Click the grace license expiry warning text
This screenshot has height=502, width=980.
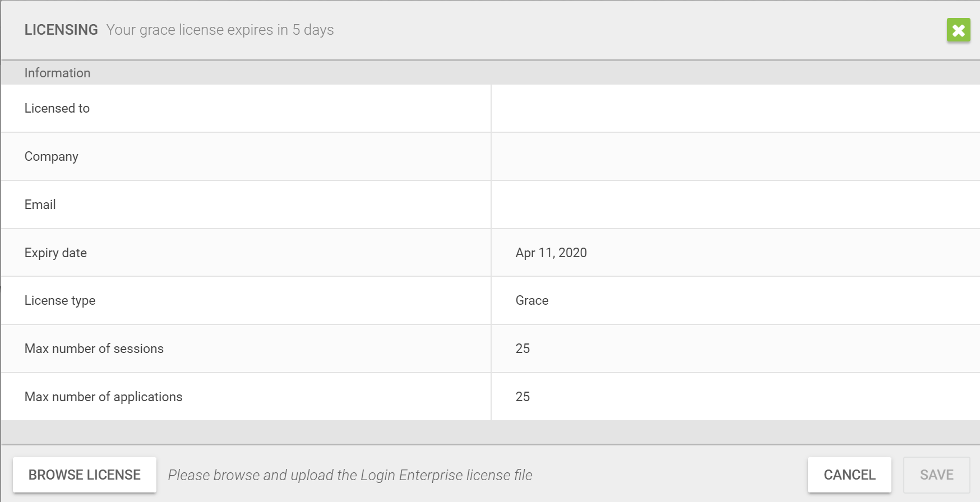click(x=219, y=30)
